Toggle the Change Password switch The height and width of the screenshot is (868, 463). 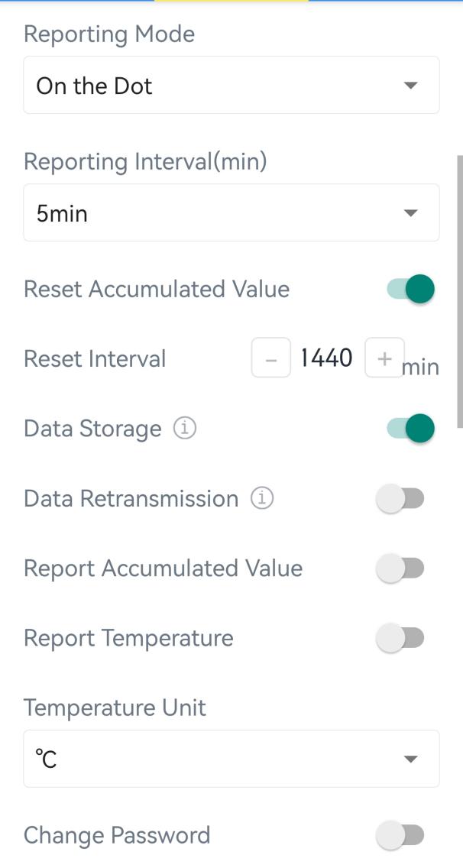pos(401,835)
